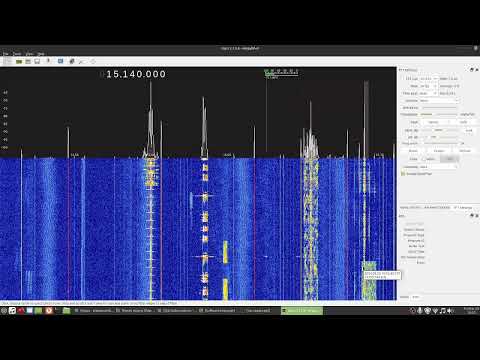Click the green launcher icon on taskbar
Image resolution: width=480 pixels, height=360 pixels.
coord(39,311)
